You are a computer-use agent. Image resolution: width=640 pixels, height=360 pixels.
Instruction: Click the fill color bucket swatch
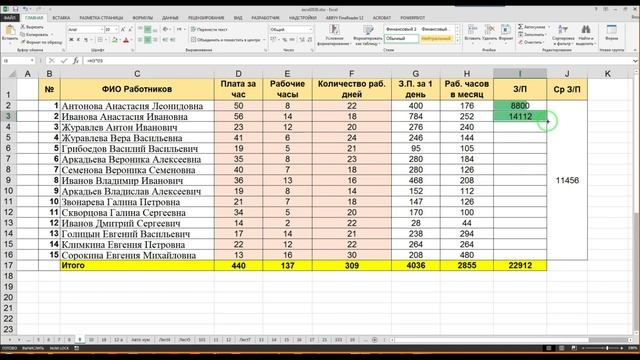[115, 40]
